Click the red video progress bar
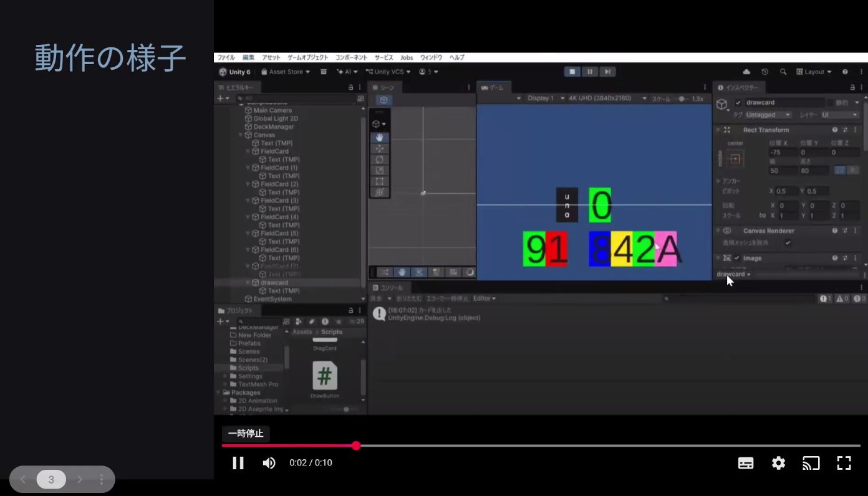Screen dimensions: 868x496 289,446
